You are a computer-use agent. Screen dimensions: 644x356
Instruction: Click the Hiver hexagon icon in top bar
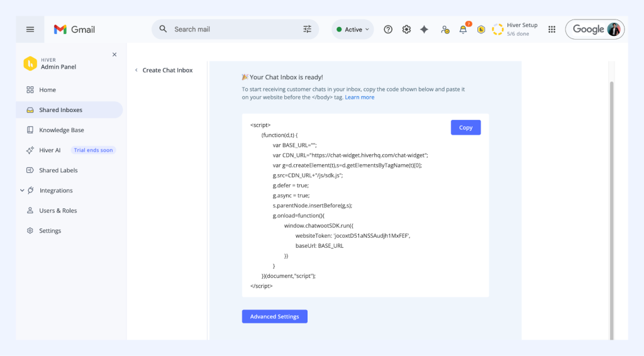point(481,30)
